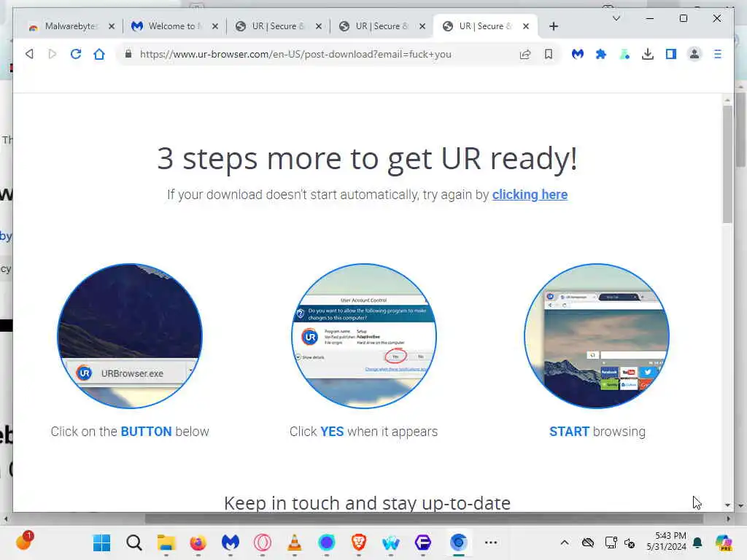
Task: Open the Copilot preview icon in the taskbar
Action: click(x=724, y=542)
